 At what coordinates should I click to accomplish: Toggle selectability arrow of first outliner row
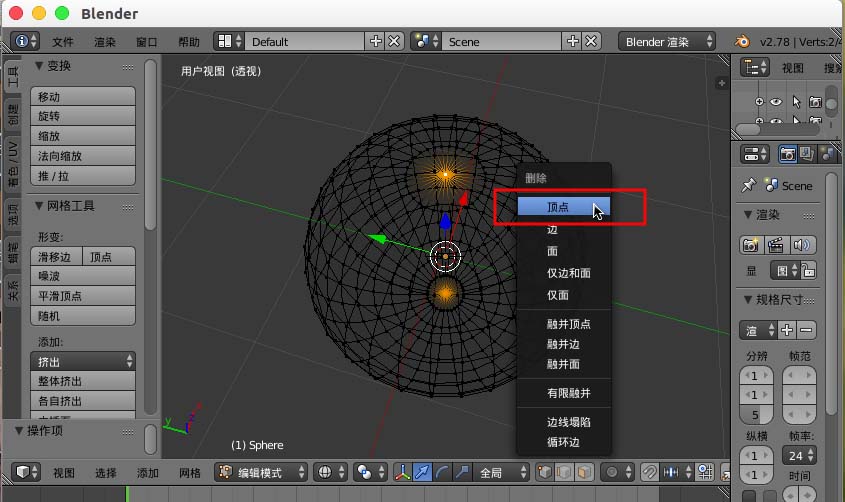pyautogui.click(x=796, y=101)
